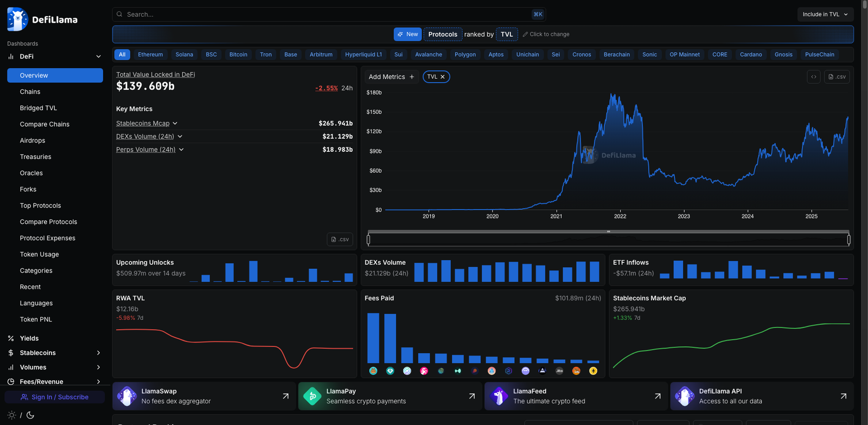Filter protocols by Ethereum chain
This screenshot has height=425, width=868.
[x=150, y=54]
